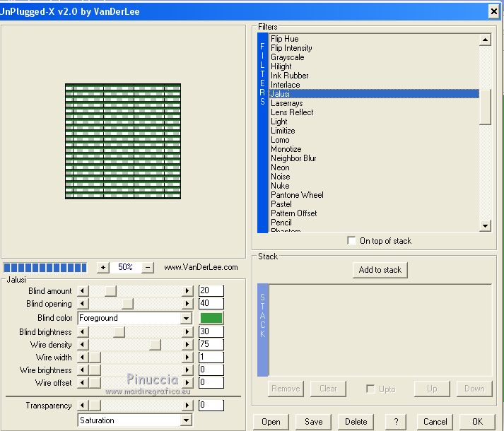
Task: Click the Wire density slider thumb
Action: (155, 345)
